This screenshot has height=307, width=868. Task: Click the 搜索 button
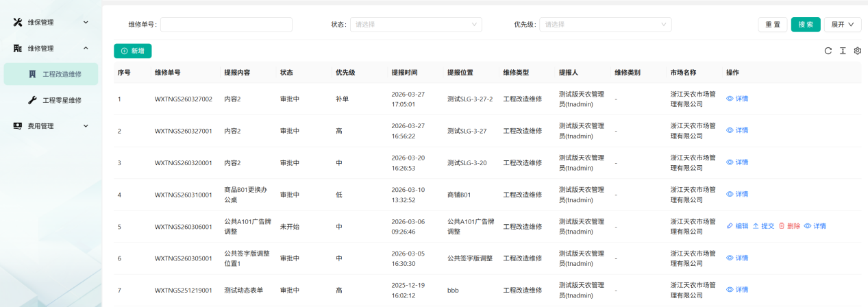806,25
